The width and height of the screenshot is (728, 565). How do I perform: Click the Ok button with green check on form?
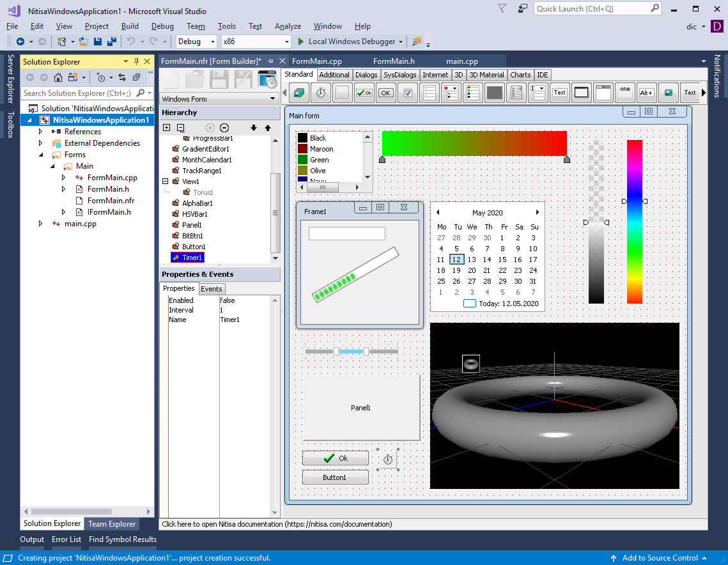pyautogui.click(x=335, y=458)
